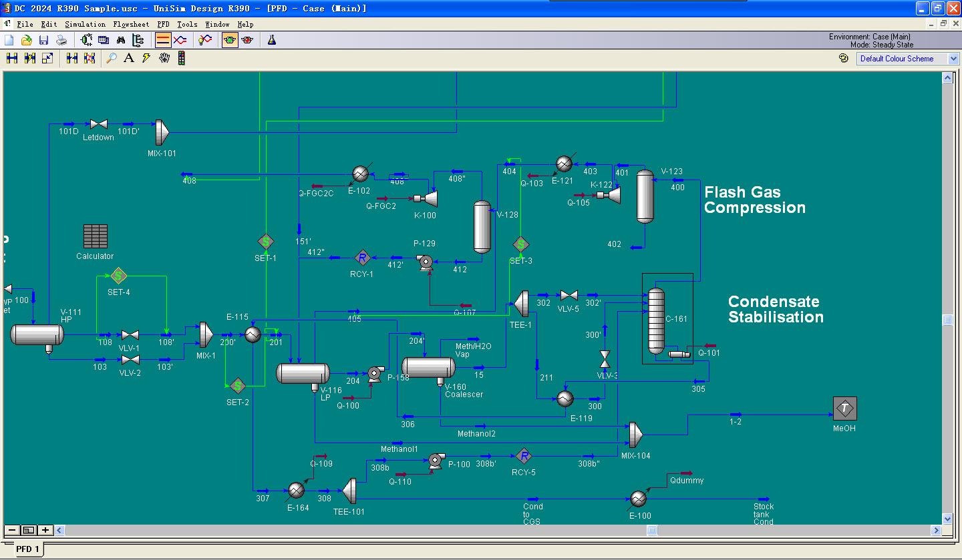Open Default Colour Scheme dropdown
The height and width of the screenshot is (560, 962).
pyautogui.click(x=953, y=59)
